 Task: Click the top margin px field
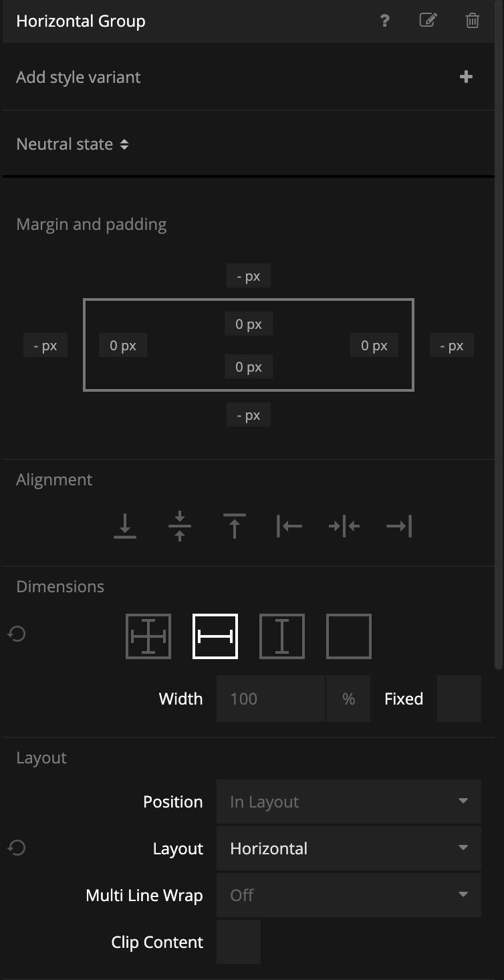click(248, 276)
